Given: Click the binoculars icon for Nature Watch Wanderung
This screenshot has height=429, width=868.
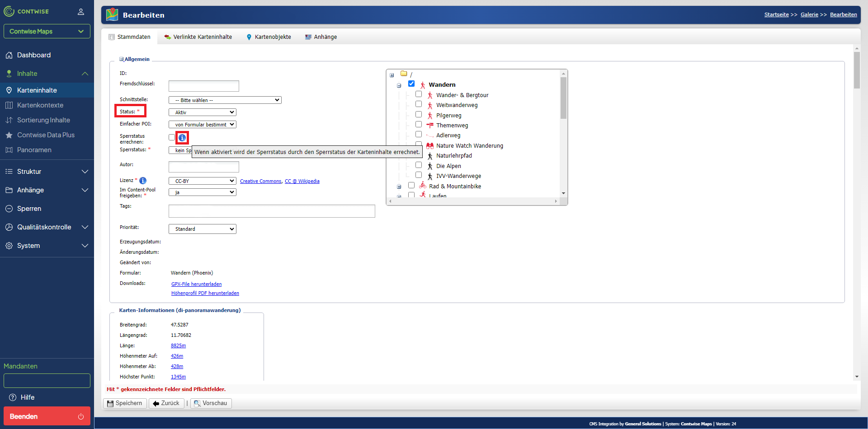Looking at the screenshot, I should coord(430,145).
